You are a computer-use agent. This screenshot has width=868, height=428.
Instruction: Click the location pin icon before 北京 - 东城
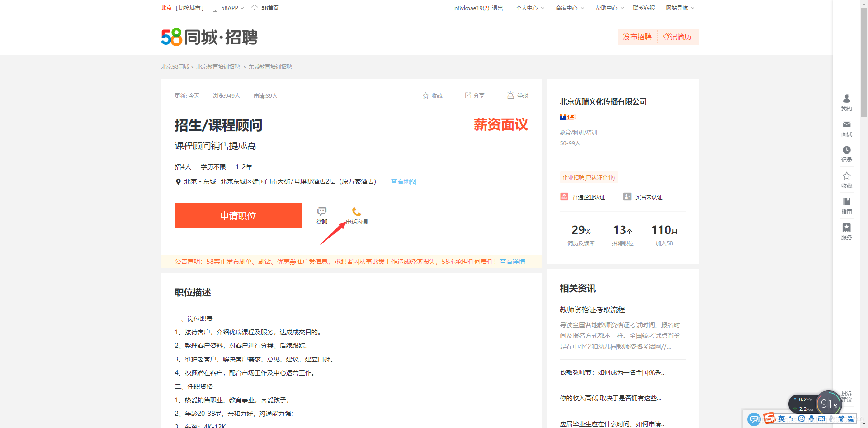coord(178,181)
